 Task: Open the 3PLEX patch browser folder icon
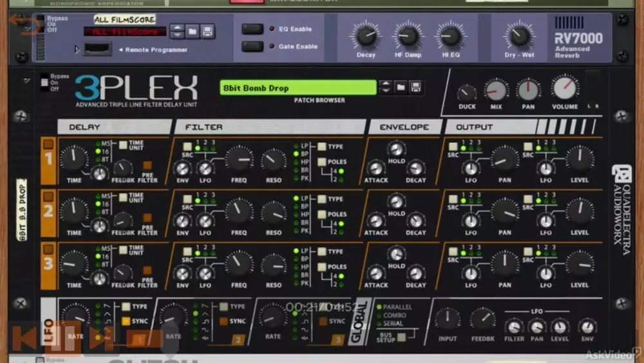[x=401, y=87]
